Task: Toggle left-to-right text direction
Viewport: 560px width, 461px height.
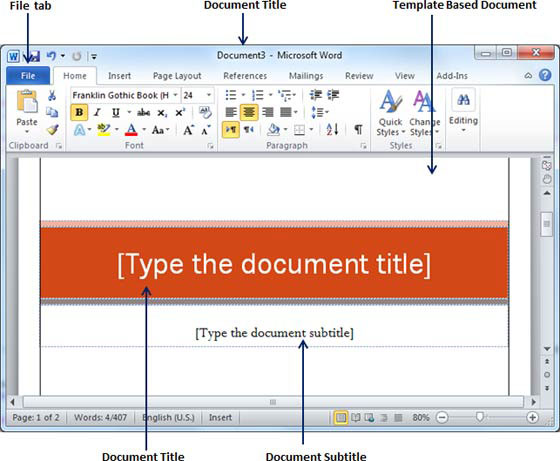Action: tap(231, 129)
